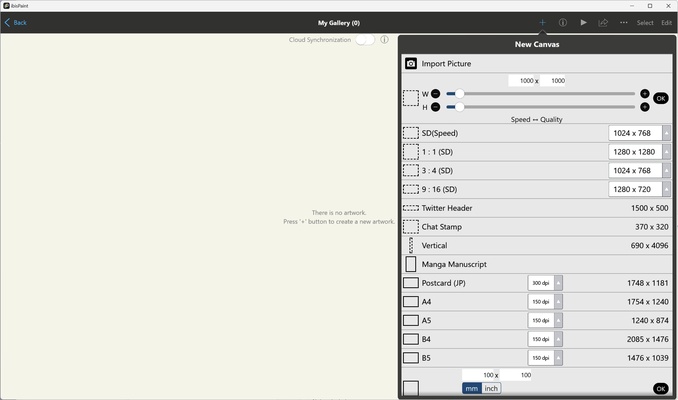The width and height of the screenshot is (678, 400).
Task: Toggle Cloud Synchronization switch
Action: pos(364,40)
